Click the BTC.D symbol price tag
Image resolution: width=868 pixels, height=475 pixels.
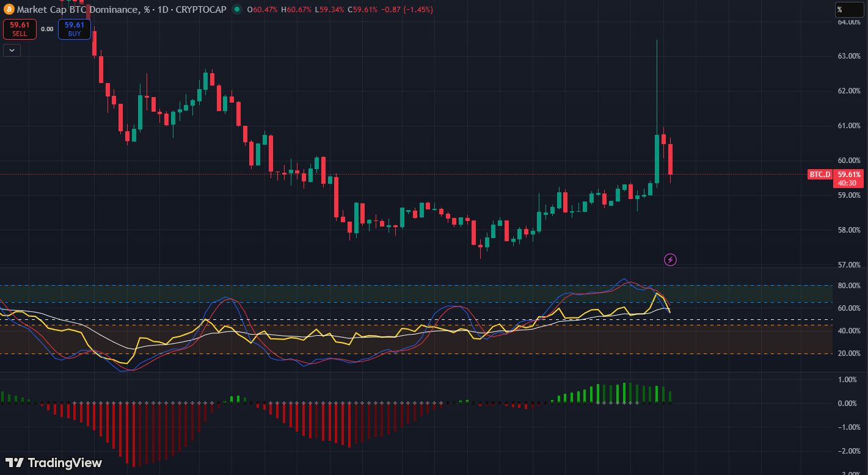820,175
